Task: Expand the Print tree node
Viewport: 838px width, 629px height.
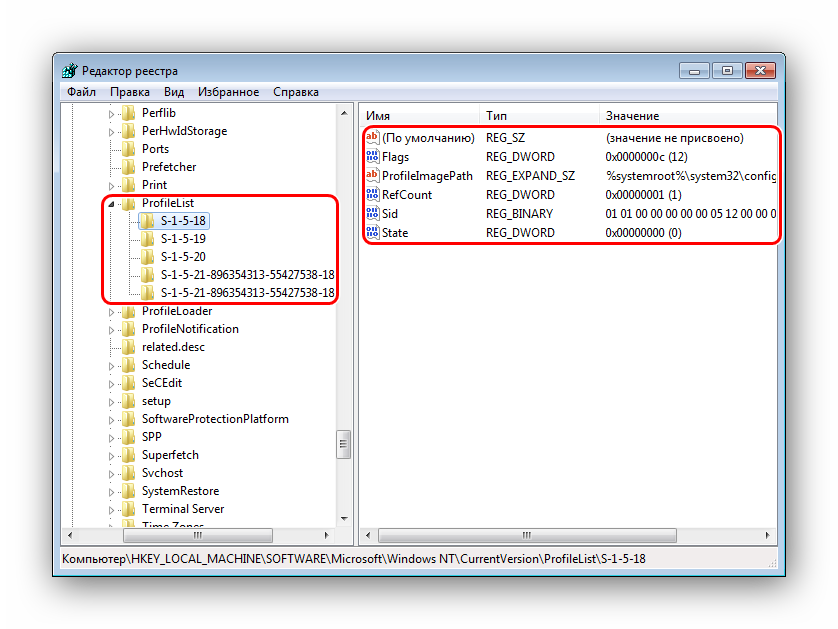Action: (x=111, y=185)
